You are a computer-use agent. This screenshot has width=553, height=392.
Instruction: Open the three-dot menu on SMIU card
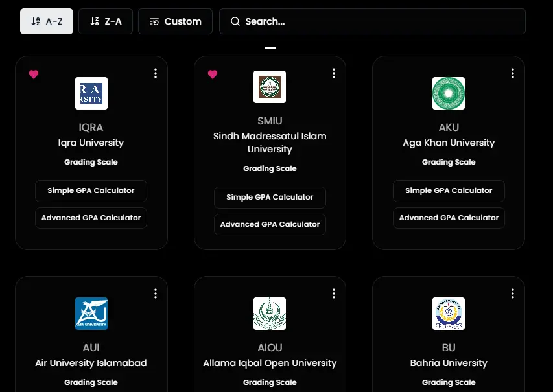pyautogui.click(x=334, y=73)
